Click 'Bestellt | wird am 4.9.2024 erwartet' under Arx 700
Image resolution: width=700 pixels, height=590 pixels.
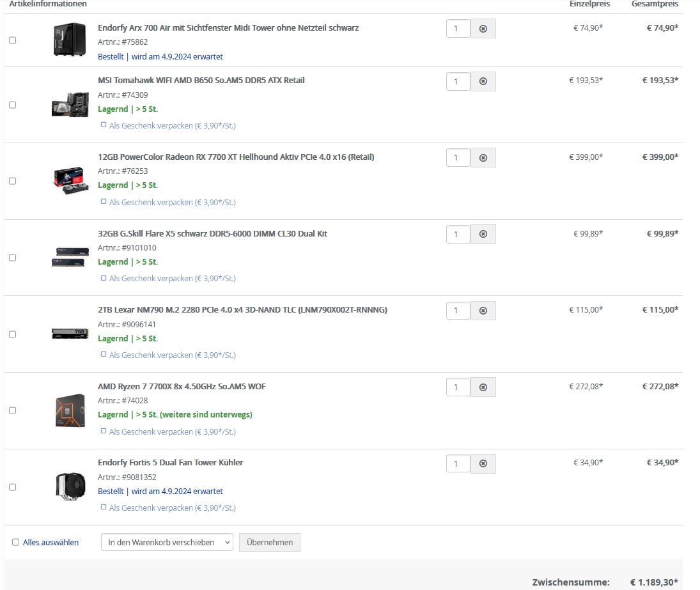[x=160, y=57]
